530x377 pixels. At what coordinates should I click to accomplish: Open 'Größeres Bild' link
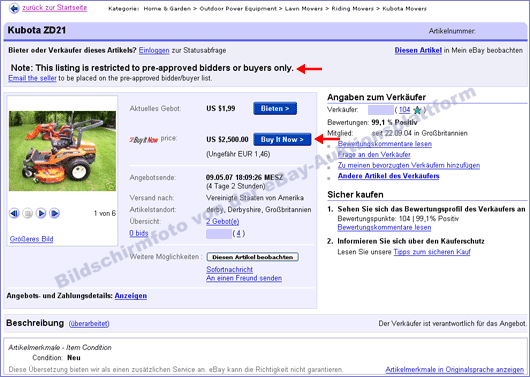[31, 239]
